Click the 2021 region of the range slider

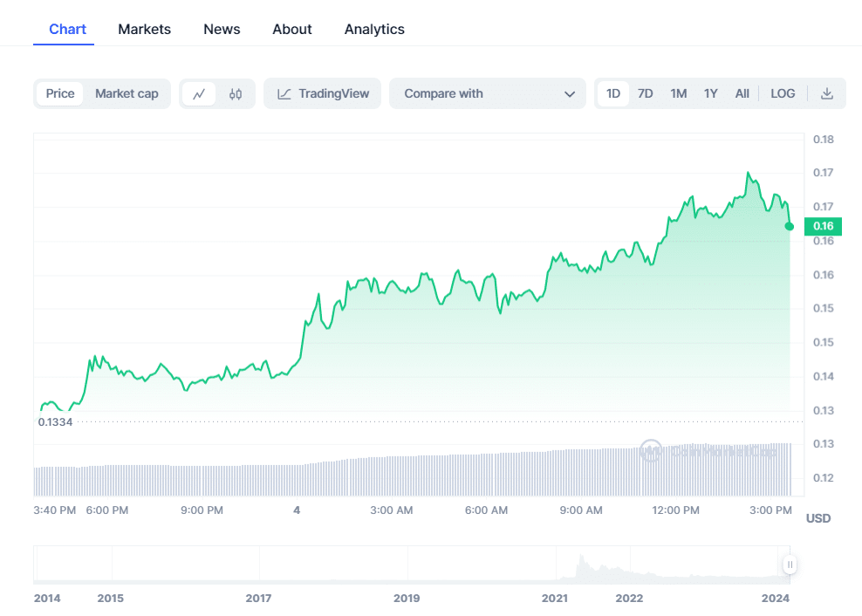555,565
